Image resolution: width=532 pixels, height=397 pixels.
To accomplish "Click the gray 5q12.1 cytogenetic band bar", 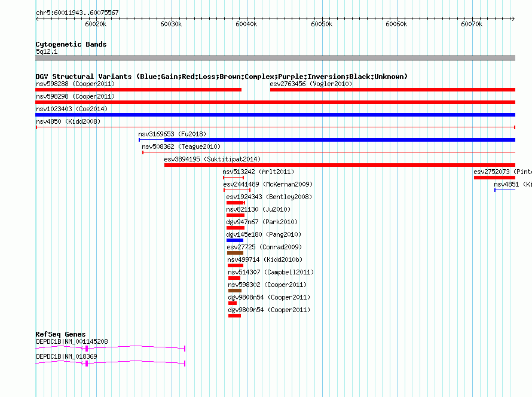I will (x=275, y=58).
